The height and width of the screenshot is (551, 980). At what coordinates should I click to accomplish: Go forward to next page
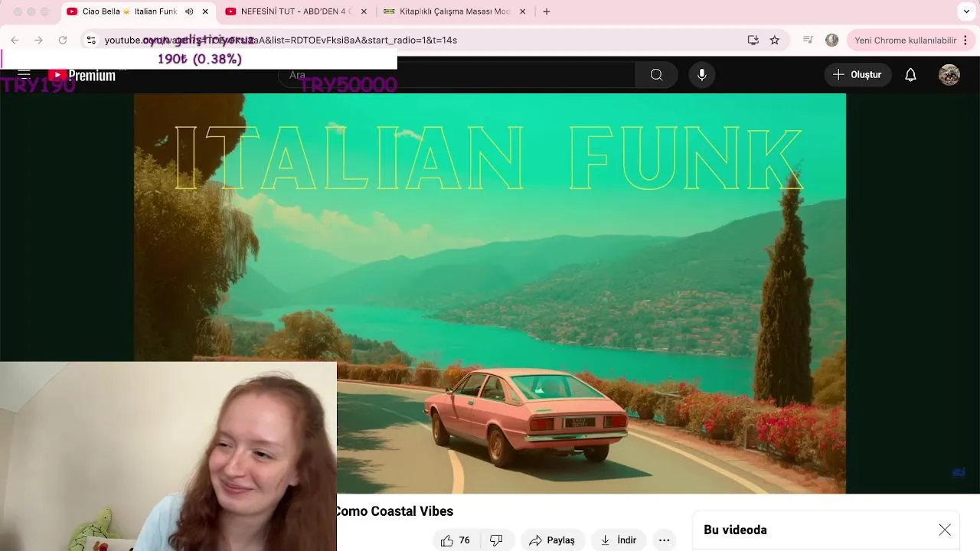(38, 40)
